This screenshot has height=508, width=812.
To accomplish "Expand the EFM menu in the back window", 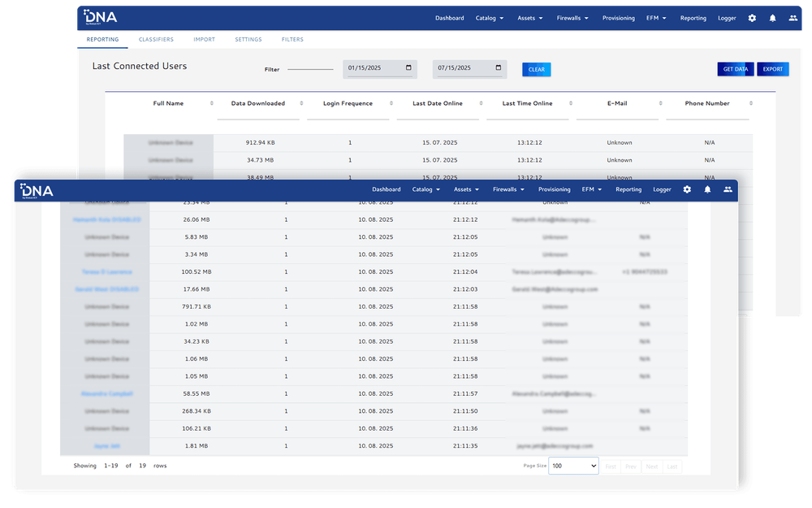I will pos(656,18).
